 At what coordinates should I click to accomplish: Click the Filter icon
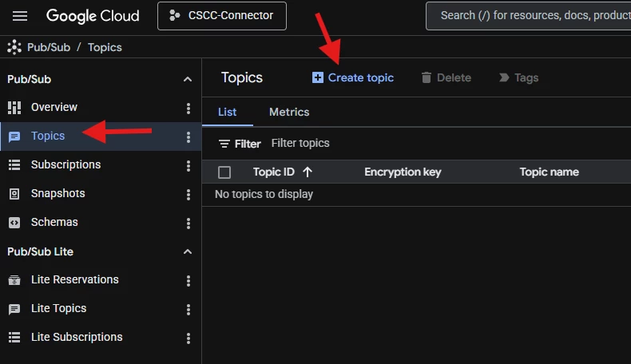click(224, 144)
